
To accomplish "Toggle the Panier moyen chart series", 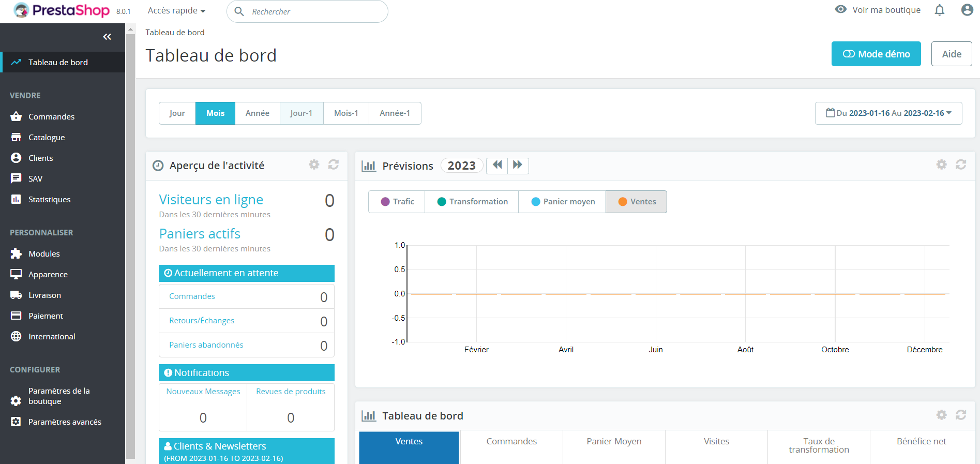I will (563, 202).
